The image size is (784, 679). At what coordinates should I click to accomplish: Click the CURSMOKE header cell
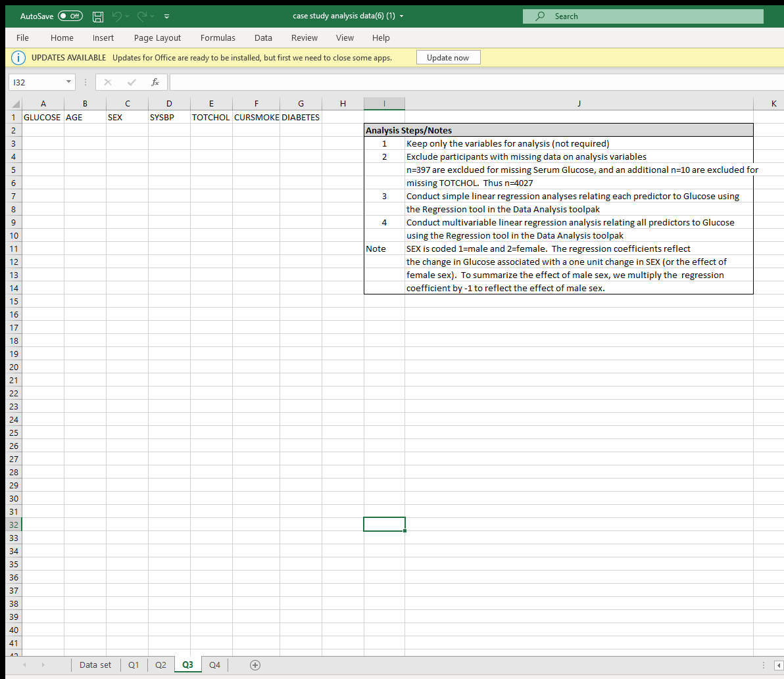[x=256, y=118]
